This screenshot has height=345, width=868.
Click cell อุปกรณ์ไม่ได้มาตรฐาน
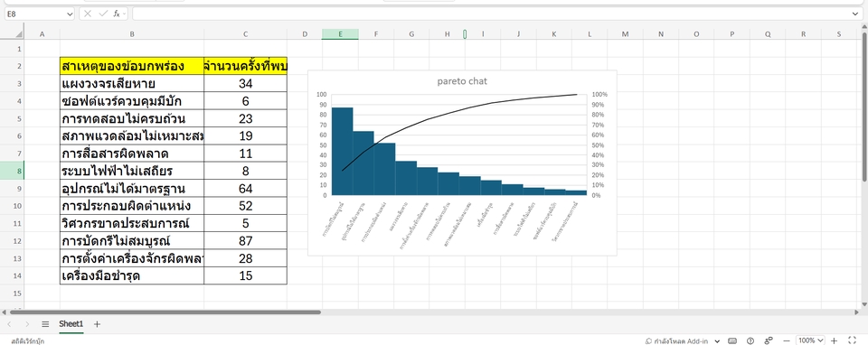point(132,189)
